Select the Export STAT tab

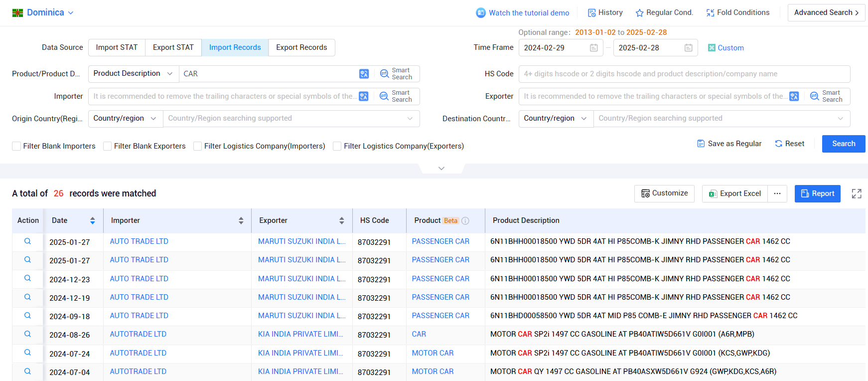pos(173,47)
